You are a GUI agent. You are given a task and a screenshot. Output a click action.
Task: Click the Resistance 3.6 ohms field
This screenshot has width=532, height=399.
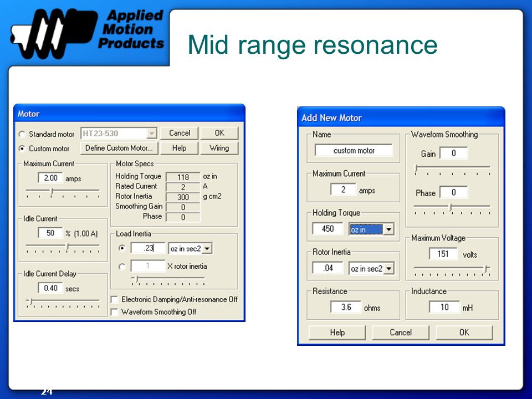click(x=346, y=307)
